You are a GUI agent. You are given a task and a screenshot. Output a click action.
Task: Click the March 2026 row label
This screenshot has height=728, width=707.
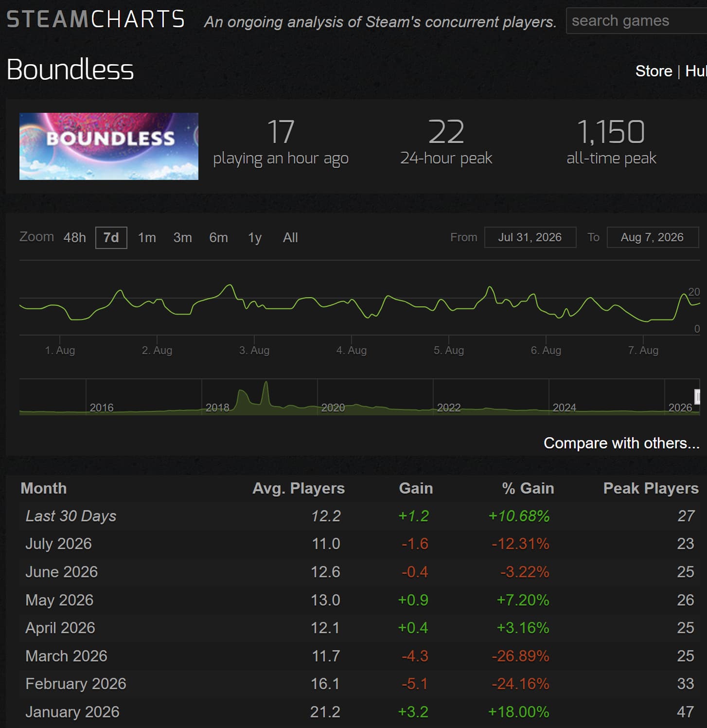[x=66, y=656]
